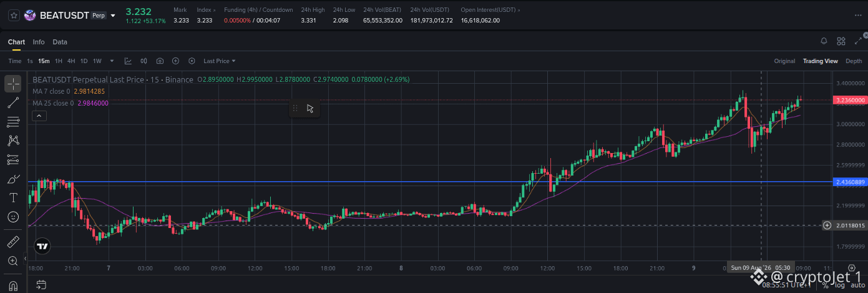Select the Text annotation tool

click(13, 197)
